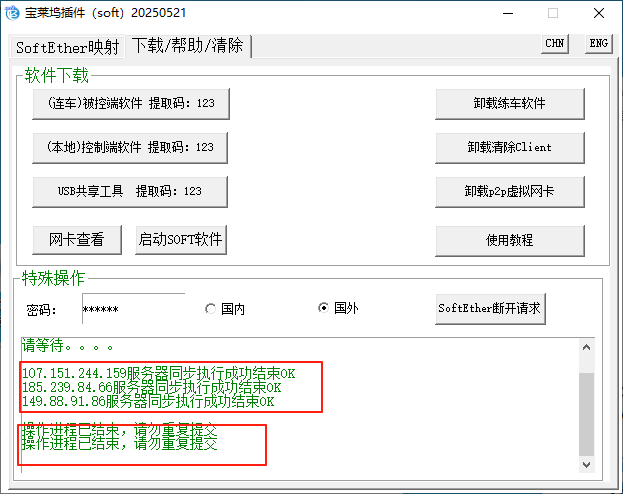
Task: Click 卸载p2p虚拟网卡 button
Action: [x=509, y=191]
